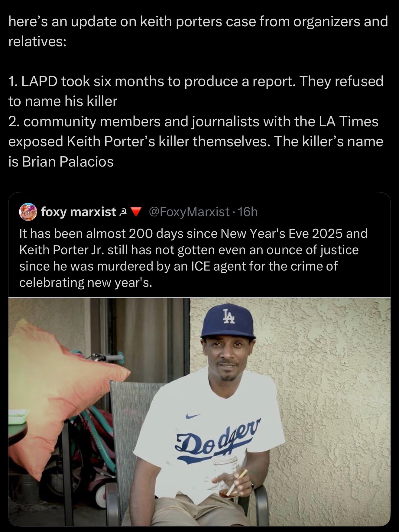Open the quoted post text about 200 days
399x532 pixels.
pos(193,258)
